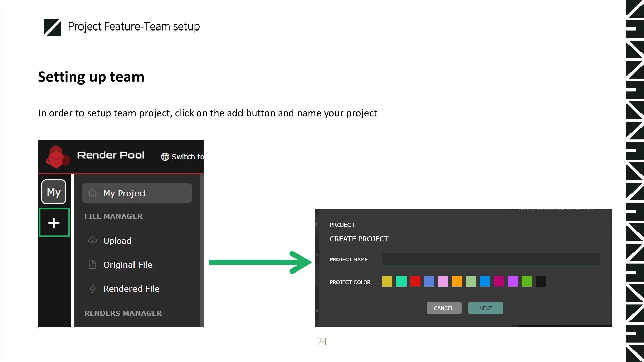Click the cloud upload icon
The width and height of the screenshot is (644, 362).
92,241
